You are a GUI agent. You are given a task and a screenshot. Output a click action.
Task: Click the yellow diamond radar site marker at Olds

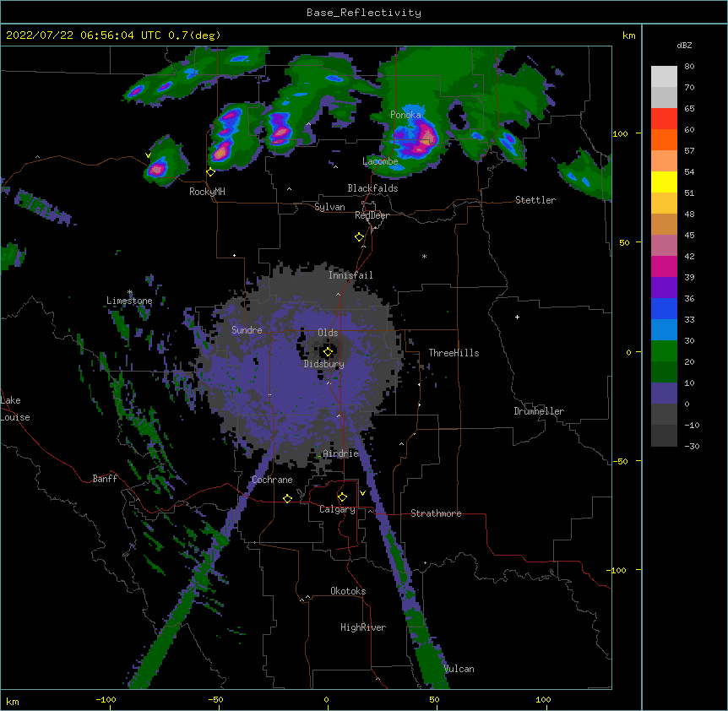click(328, 352)
